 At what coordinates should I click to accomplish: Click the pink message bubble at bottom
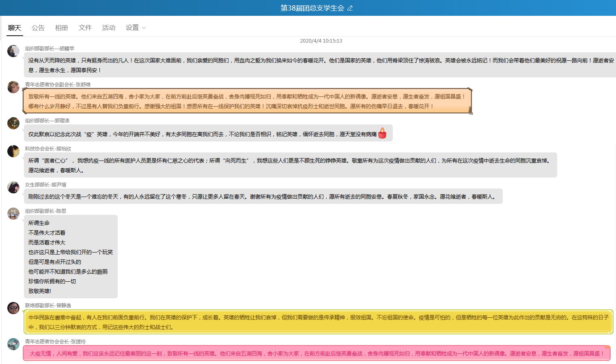click(317, 353)
